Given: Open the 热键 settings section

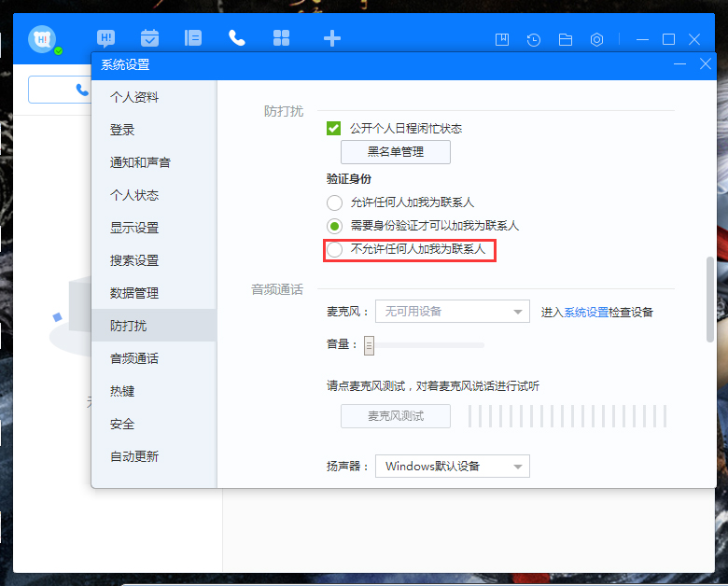Looking at the screenshot, I should click(x=122, y=391).
